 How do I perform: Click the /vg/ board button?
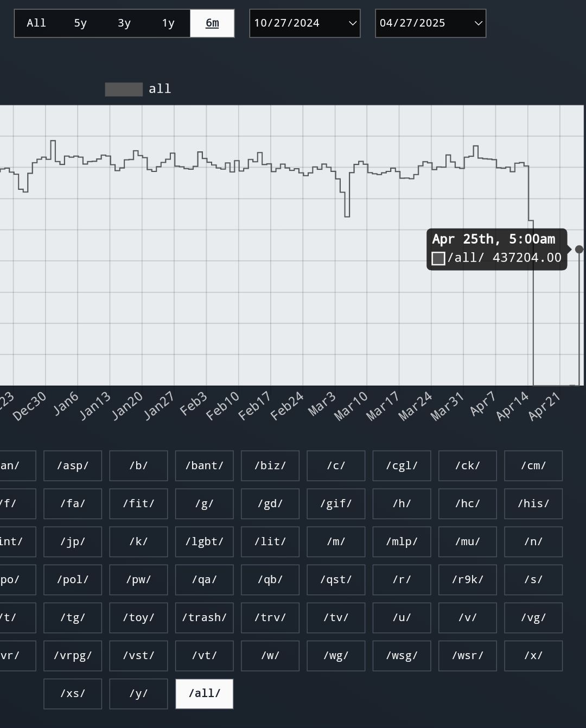tap(533, 618)
